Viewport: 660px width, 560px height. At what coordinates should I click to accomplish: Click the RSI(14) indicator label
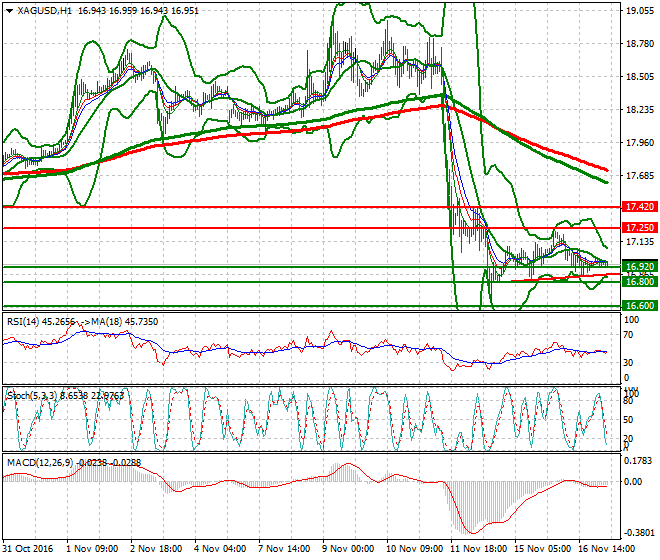point(25,321)
